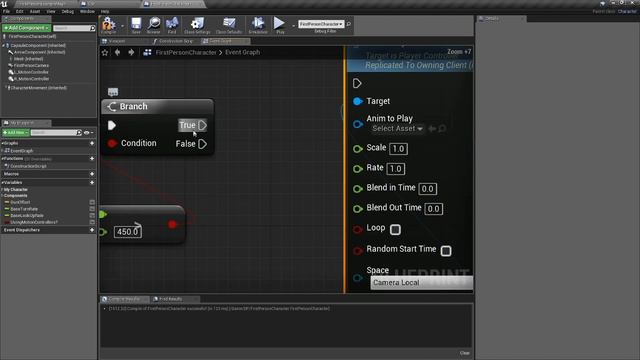The width and height of the screenshot is (640, 360).
Task: Click the comment bubble icon above Branch node
Action: (113, 92)
